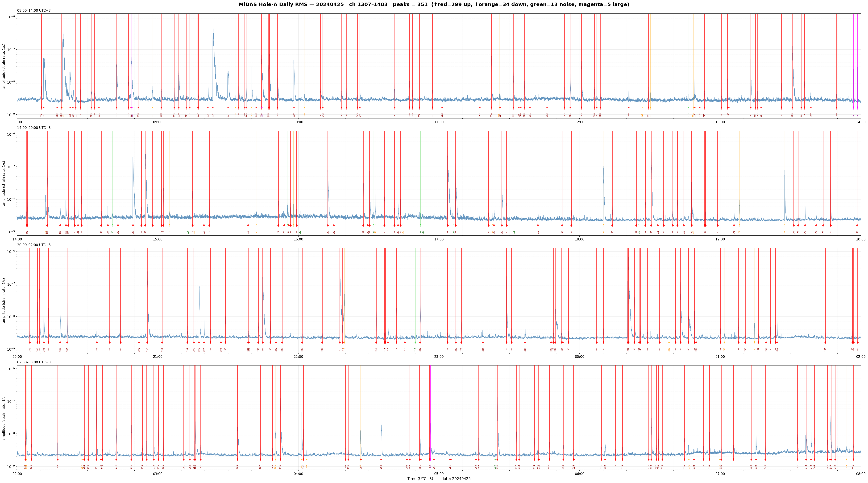The width and height of the screenshot is (868, 483).
Task: Click the 16:00 time tick label
Action: pyautogui.click(x=298, y=239)
